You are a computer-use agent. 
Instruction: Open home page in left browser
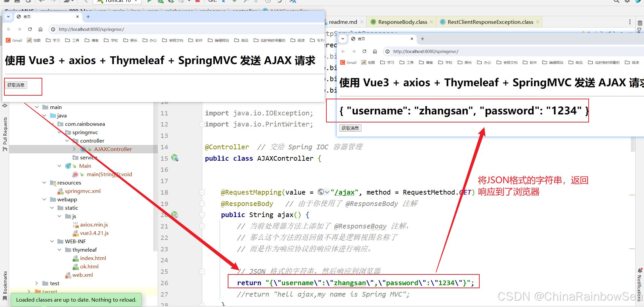(40, 29)
